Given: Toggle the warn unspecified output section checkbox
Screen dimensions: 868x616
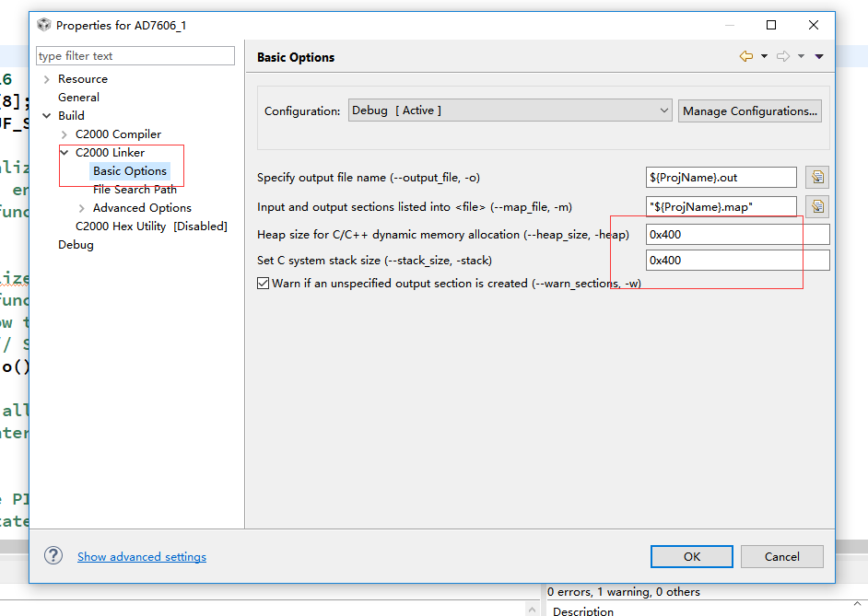Looking at the screenshot, I should [263, 283].
